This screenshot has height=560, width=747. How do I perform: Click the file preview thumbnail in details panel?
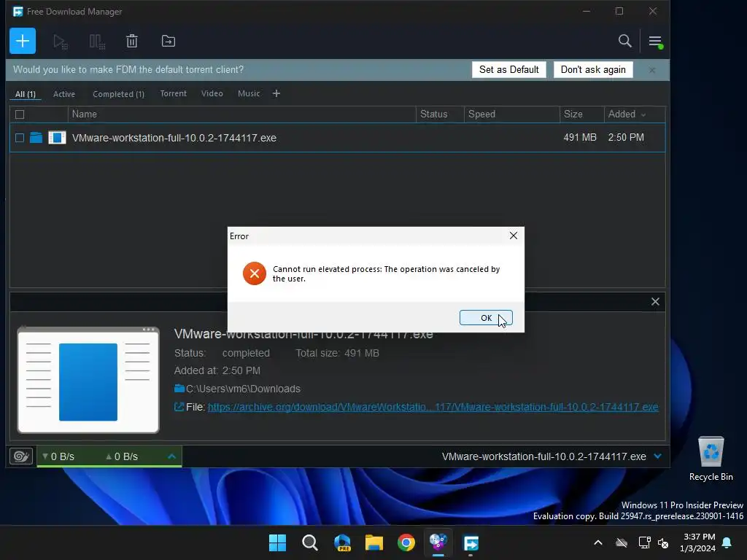pos(88,380)
